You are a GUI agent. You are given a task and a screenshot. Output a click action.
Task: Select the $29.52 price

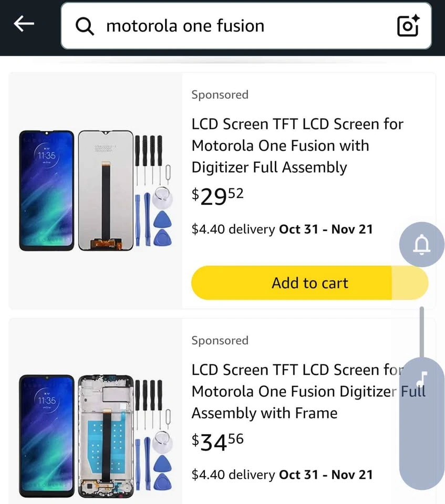pyautogui.click(x=218, y=196)
